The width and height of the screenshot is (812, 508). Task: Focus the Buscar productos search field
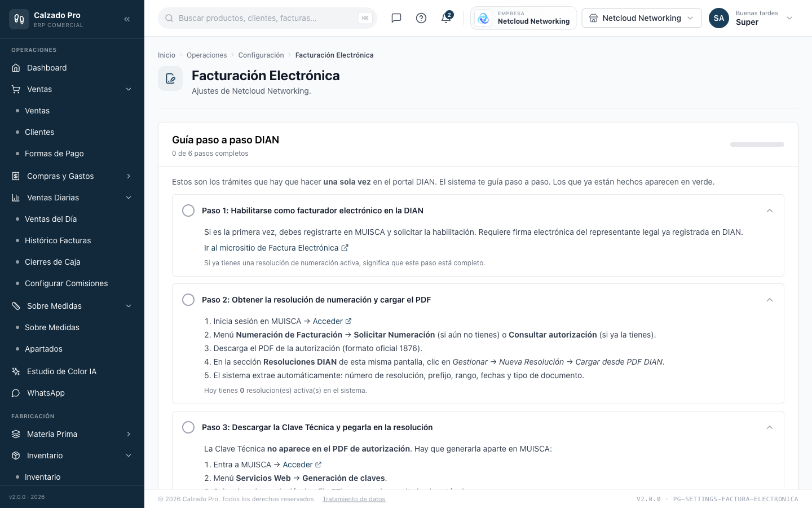pyautogui.click(x=267, y=18)
